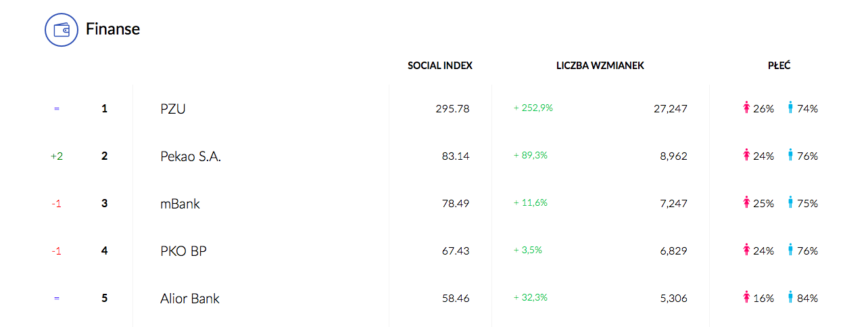The height and width of the screenshot is (327, 868).
Task: Sort by the SOCIAL INDEX column header
Action: pyautogui.click(x=440, y=66)
